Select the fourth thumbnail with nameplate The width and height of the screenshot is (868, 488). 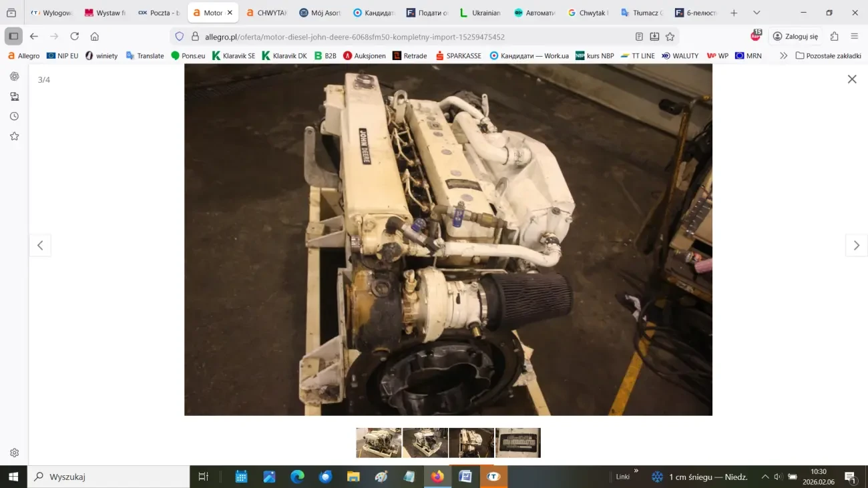tap(517, 443)
